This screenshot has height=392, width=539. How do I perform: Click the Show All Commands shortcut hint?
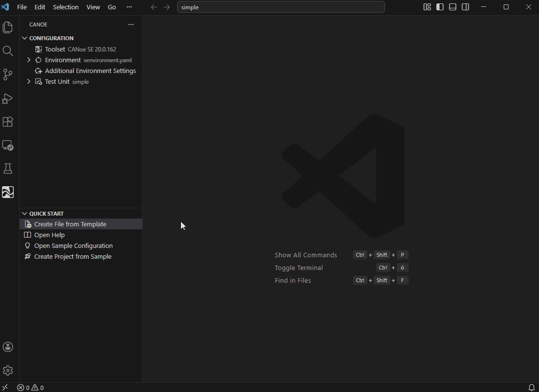(341, 255)
